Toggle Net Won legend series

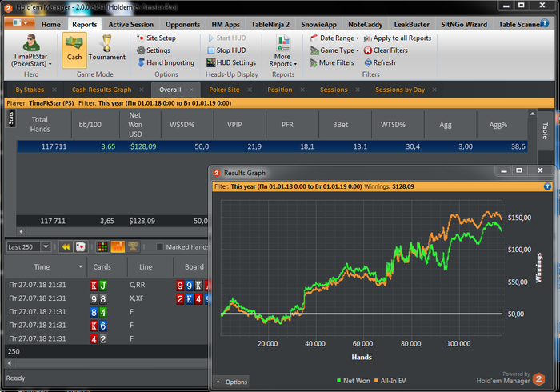353,381
